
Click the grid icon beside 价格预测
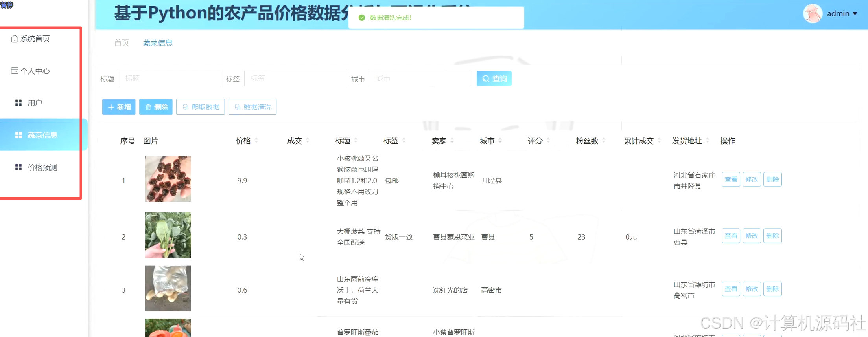pyautogui.click(x=18, y=167)
